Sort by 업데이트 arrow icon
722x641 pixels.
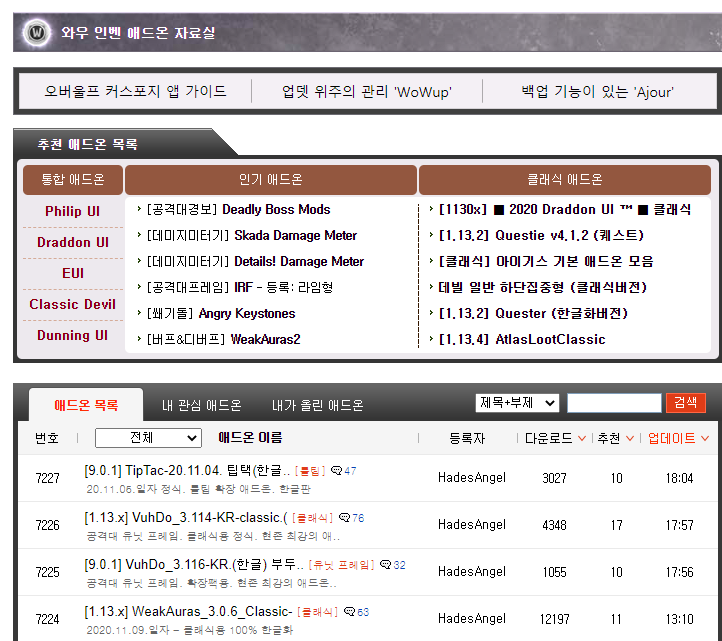pyautogui.click(x=705, y=438)
